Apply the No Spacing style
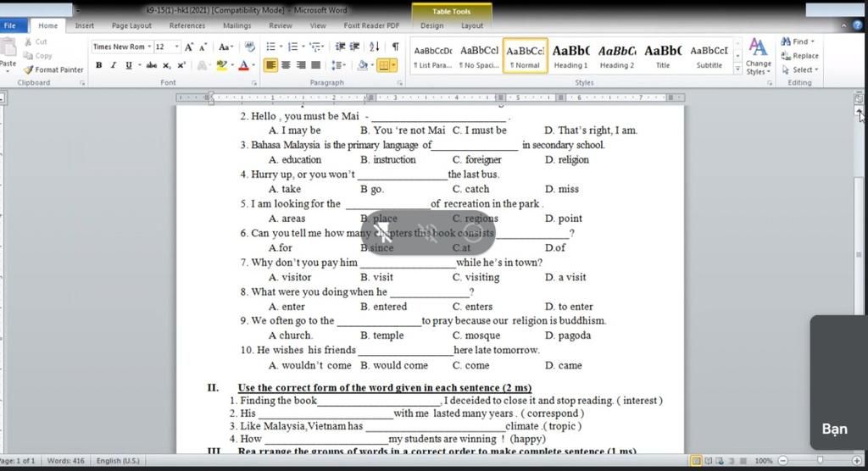This screenshot has height=471, width=868. pyautogui.click(x=480, y=57)
